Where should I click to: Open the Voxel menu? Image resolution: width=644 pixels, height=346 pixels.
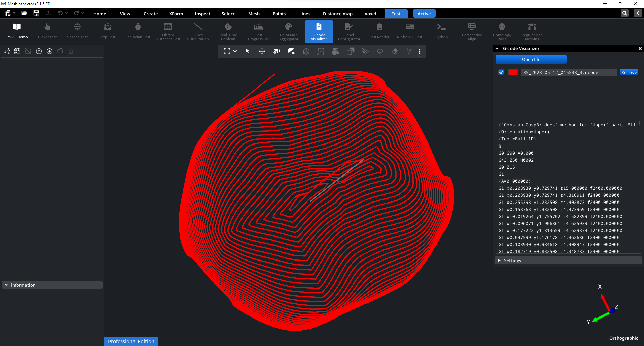tap(370, 14)
